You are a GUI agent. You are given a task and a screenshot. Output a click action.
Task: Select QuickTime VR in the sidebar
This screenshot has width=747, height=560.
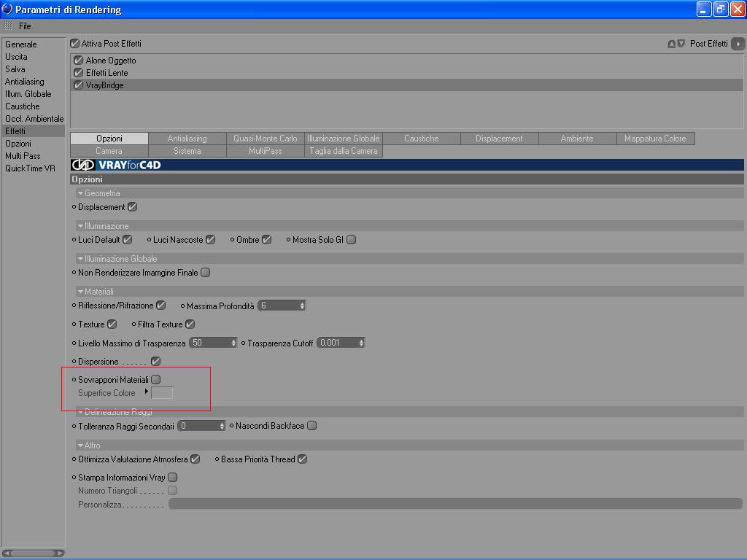click(x=34, y=168)
